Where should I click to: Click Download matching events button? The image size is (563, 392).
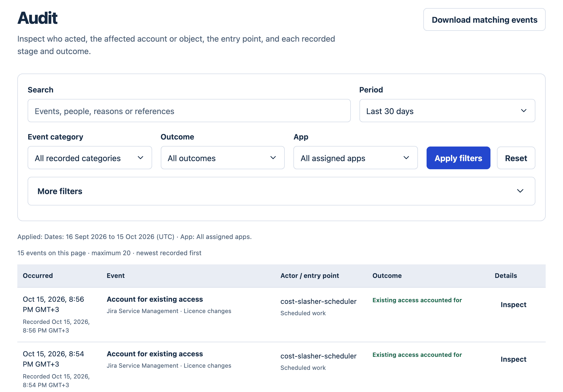click(x=484, y=20)
